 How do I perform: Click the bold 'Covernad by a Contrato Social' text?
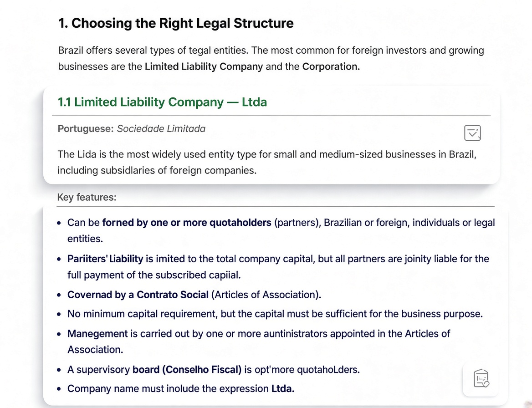(138, 295)
